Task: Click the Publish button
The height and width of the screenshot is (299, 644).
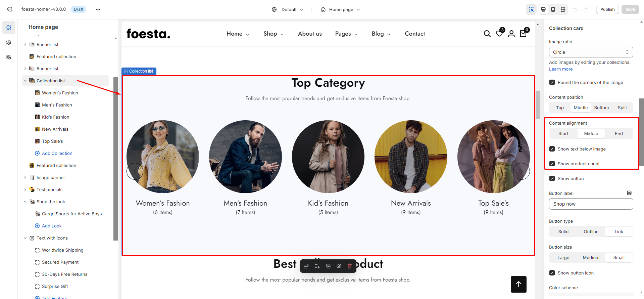Action: 607,9
